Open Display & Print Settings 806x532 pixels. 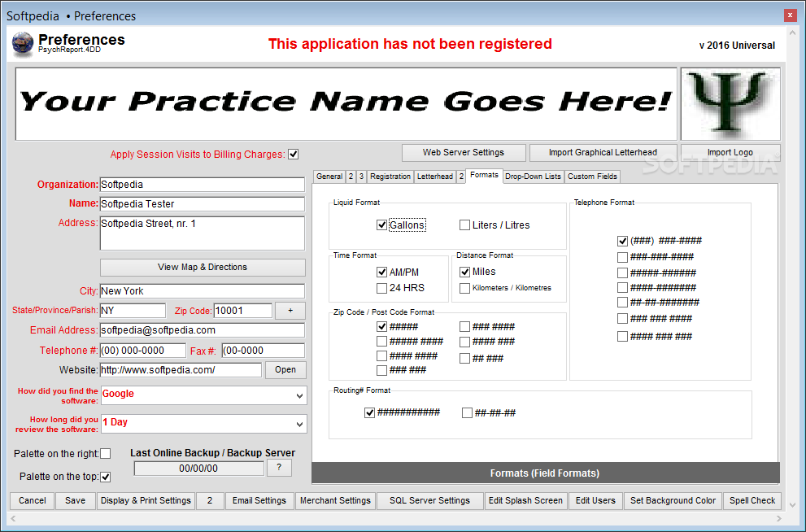(x=146, y=500)
